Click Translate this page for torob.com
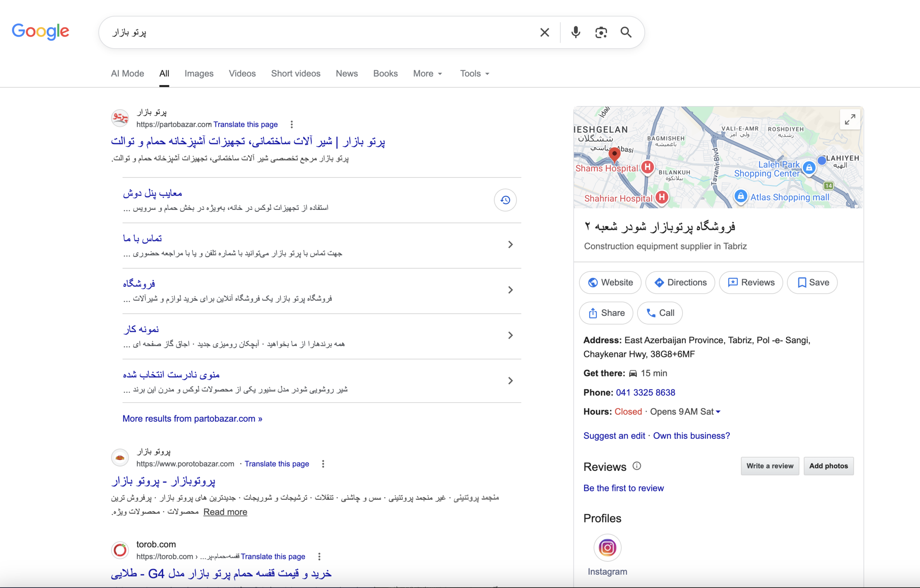920x588 pixels. pyautogui.click(x=273, y=557)
